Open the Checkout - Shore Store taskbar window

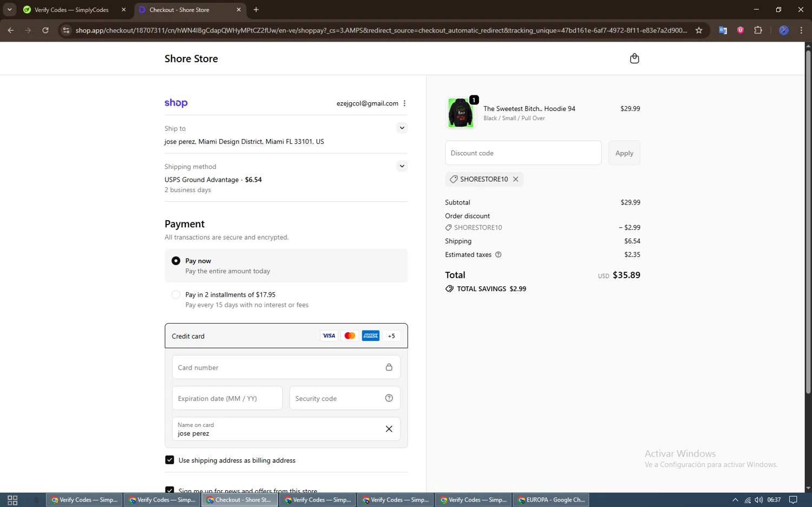[240, 500]
